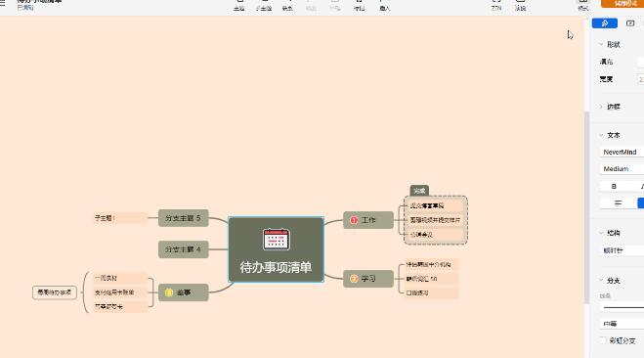Click the calendar icon in the central topic
The height and width of the screenshot is (358, 644).
tap(276, 240)
